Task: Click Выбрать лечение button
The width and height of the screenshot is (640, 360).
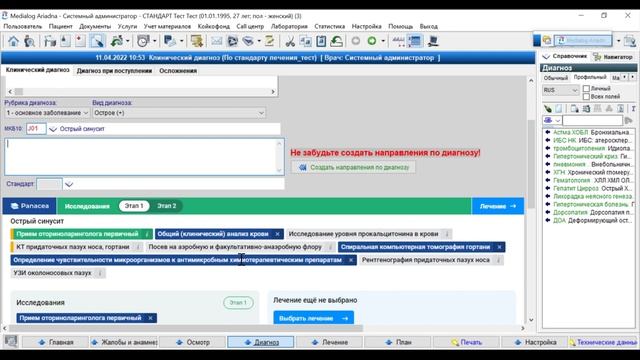Action: point(313,318)
